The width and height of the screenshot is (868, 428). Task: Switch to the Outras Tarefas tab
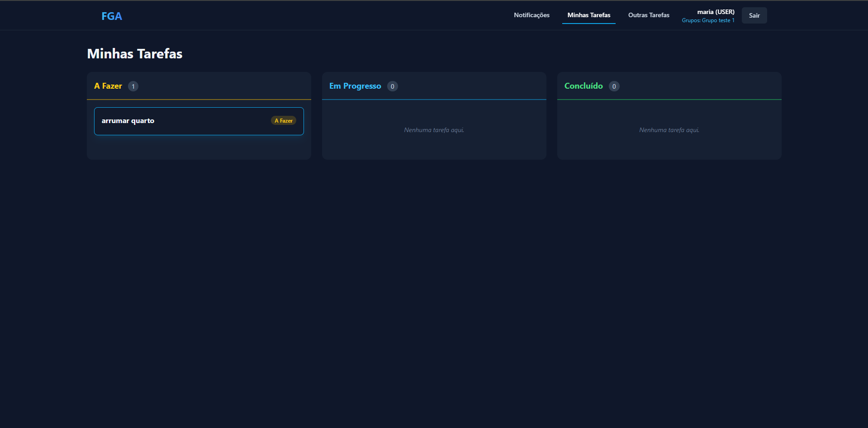pos(648,15)
